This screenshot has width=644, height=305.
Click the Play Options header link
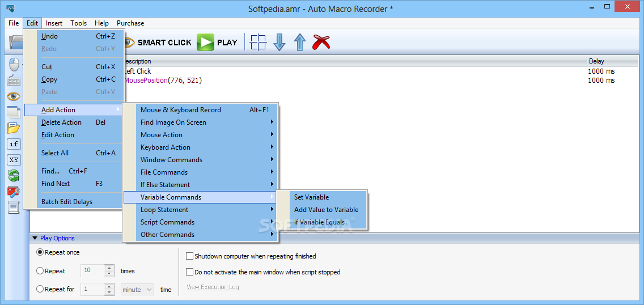pos(57,238)
